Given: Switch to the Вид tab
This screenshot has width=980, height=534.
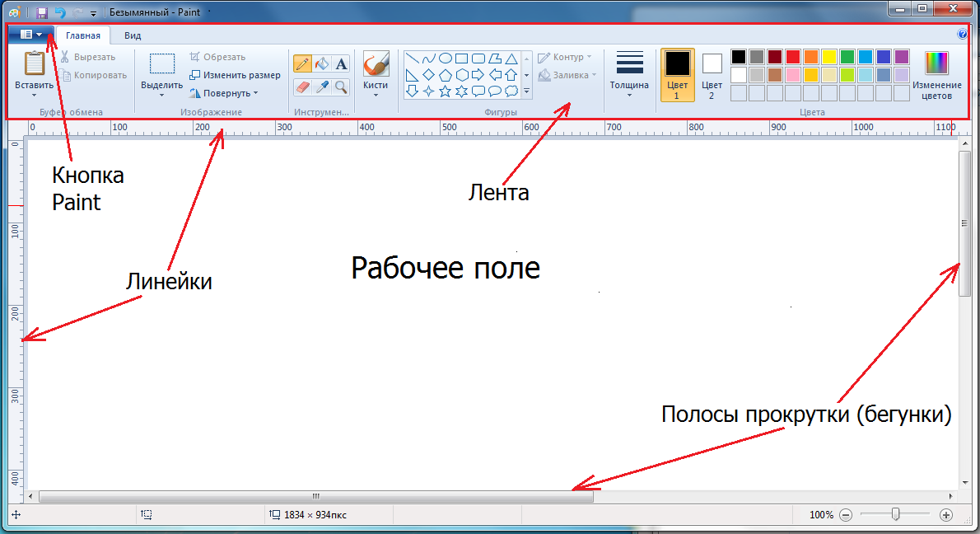Looking at the screenshot, I should coord(133,35).
